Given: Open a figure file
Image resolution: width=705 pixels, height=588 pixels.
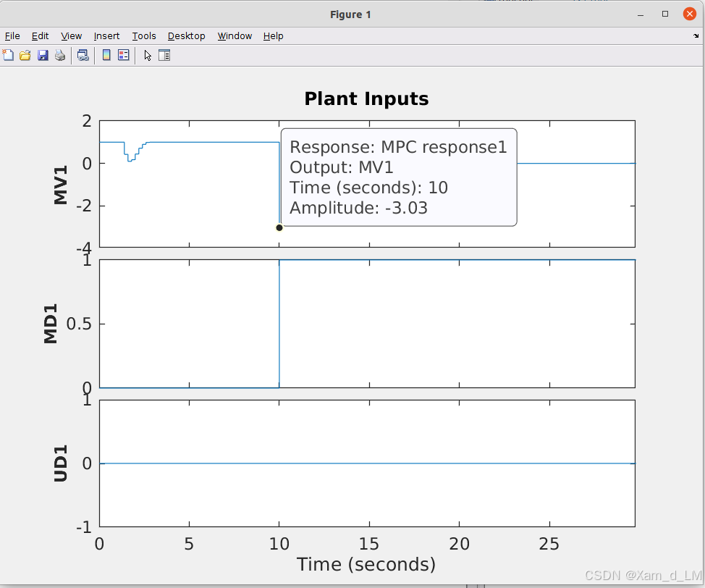Looking at the screenshot, I should [25, 55].
